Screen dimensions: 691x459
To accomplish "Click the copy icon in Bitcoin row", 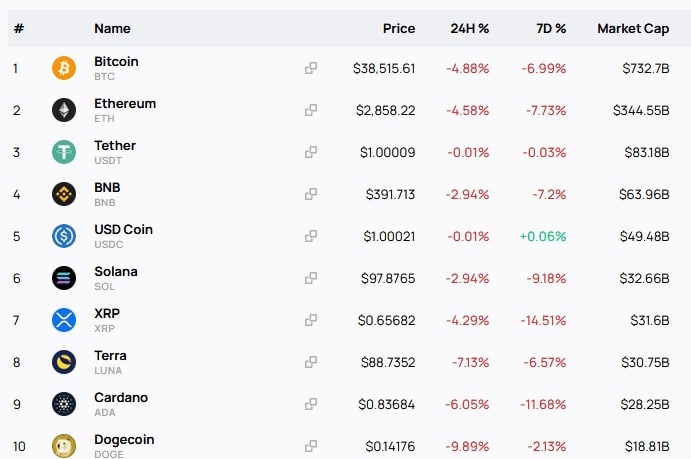I will [311, 68].
